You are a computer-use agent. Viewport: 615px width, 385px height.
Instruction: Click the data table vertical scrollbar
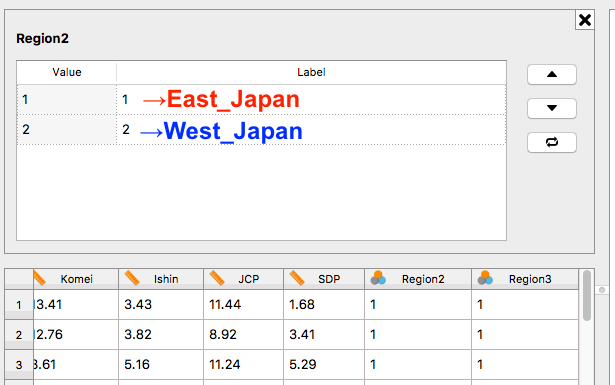[x=586, y=296]
